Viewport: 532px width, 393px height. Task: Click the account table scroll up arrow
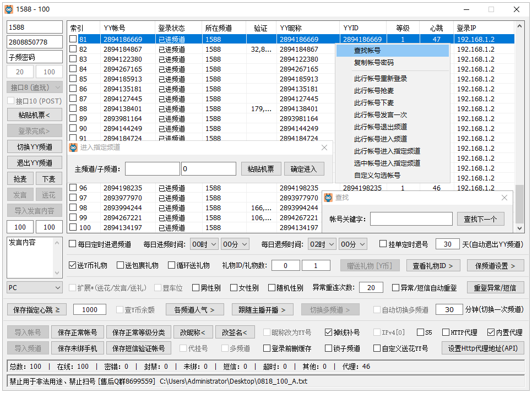coord(519,26)
